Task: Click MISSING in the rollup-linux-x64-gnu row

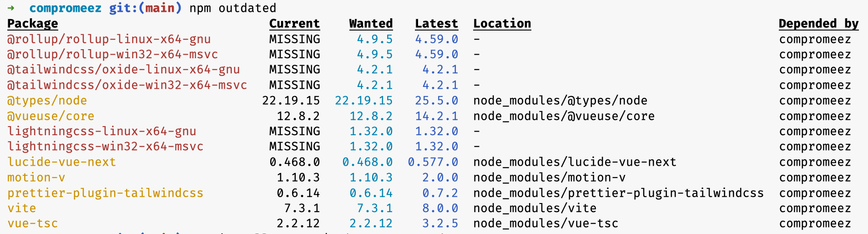Action: pos(294,39)
